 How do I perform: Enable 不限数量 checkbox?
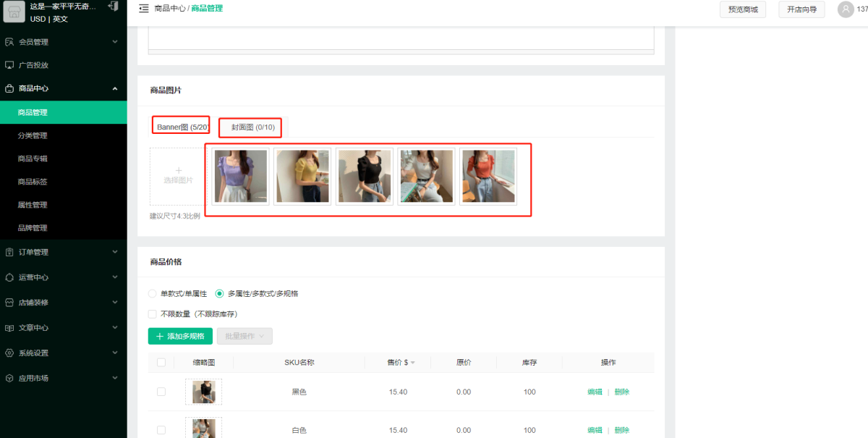tap(152, 314)
